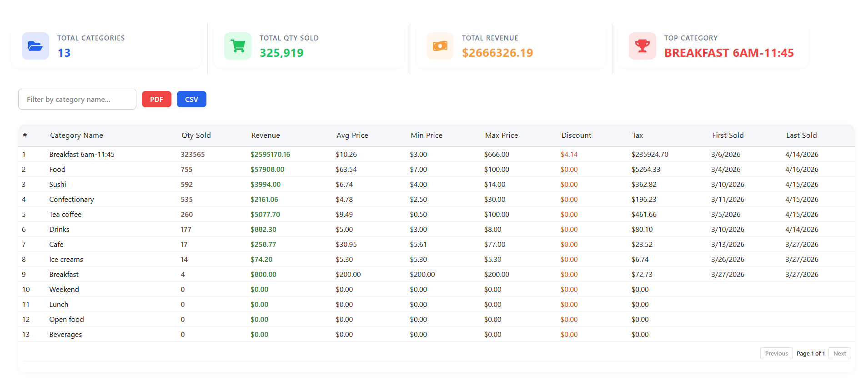
Task: Sort by First Sold column header
Action: [728, 135]
